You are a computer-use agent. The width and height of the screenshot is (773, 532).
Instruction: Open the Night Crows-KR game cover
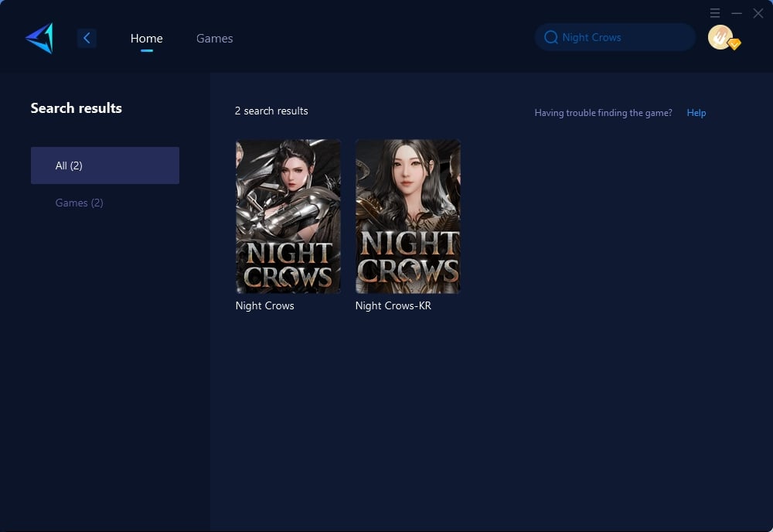point(407,217)
